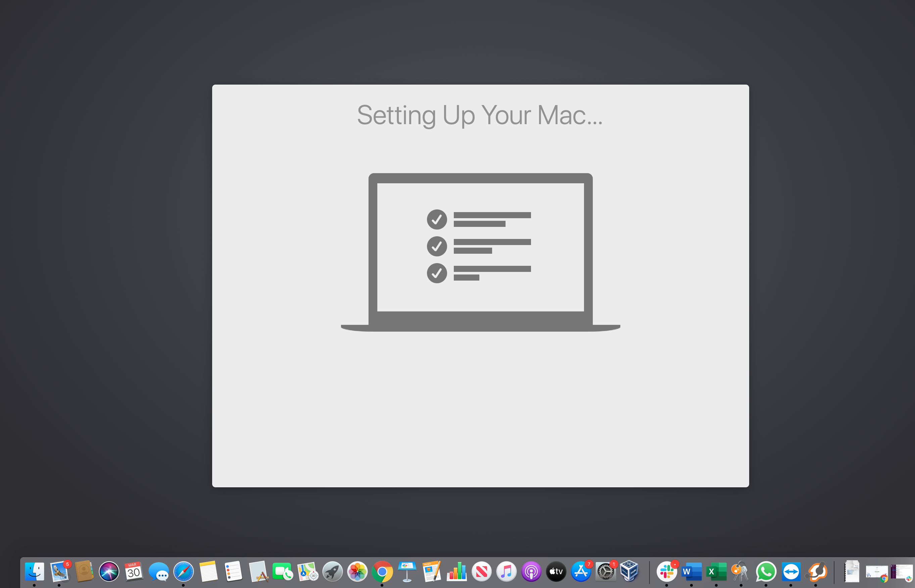The height and width of the screenshot is (588, 915).
Task: Launch Siri from the Dock
Action: (109, 572)
